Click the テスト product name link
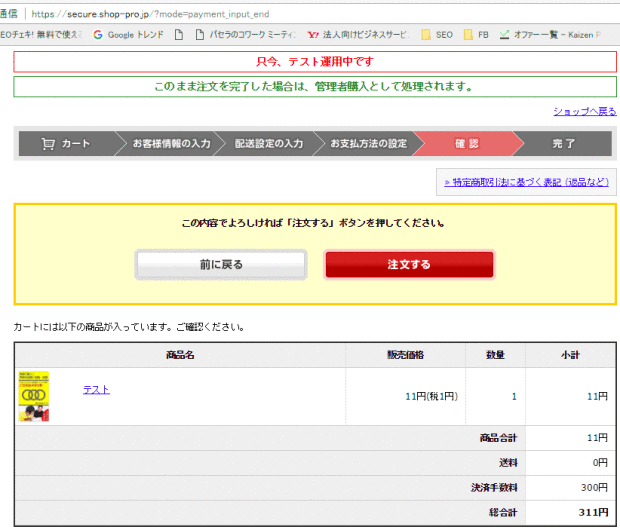This screenshot has width=620, height=530. tap(96, 389)
